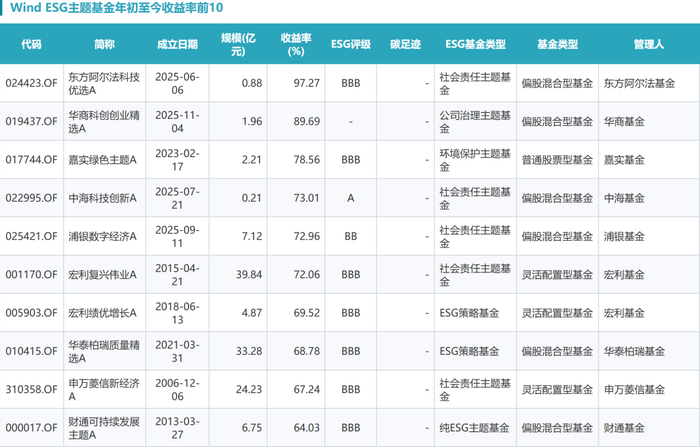Screen dimensions: 700x447
Task: Sort by 收益率(%) column header
Action: tap(296, 44)
